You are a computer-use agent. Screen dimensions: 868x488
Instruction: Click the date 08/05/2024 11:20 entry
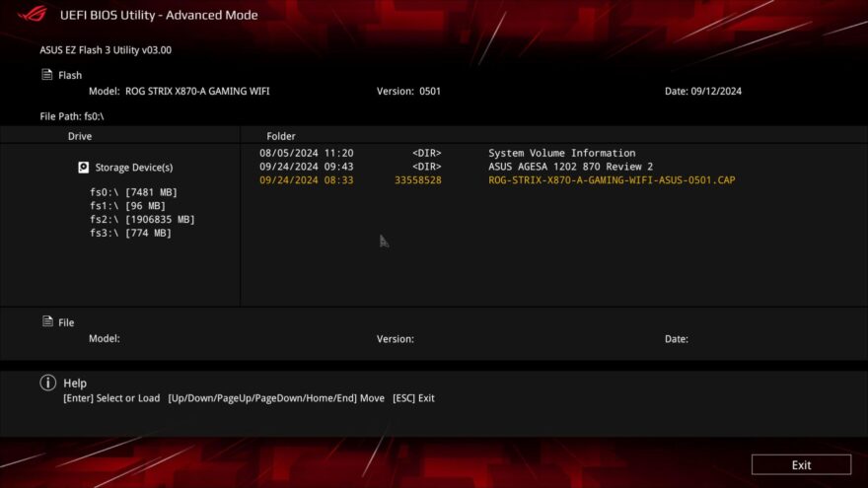coord(306,153)
